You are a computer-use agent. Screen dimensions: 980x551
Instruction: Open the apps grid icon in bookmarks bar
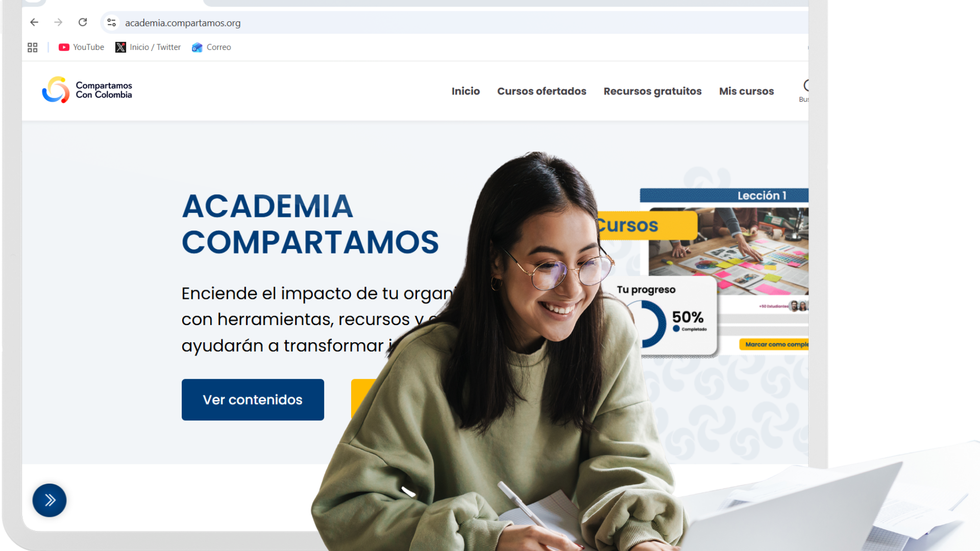coord(33,47)
